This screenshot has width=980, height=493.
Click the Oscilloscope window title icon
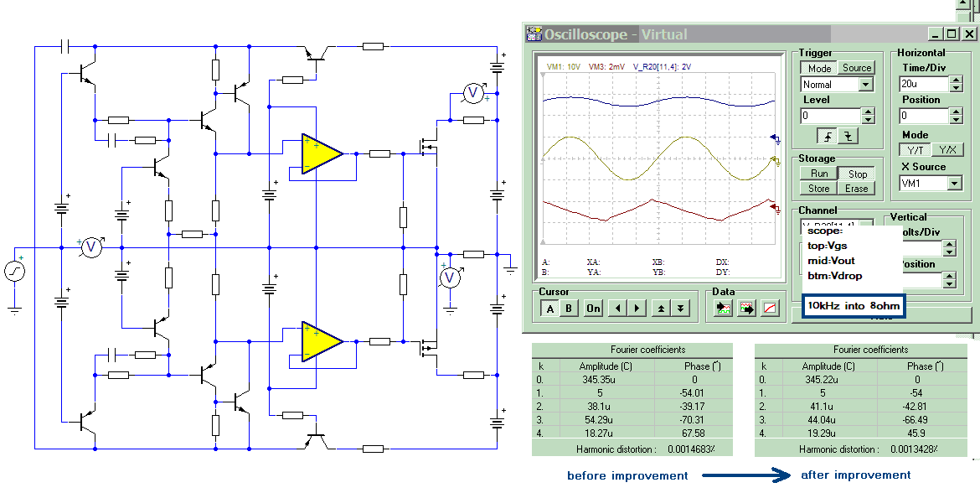point(534,34)
